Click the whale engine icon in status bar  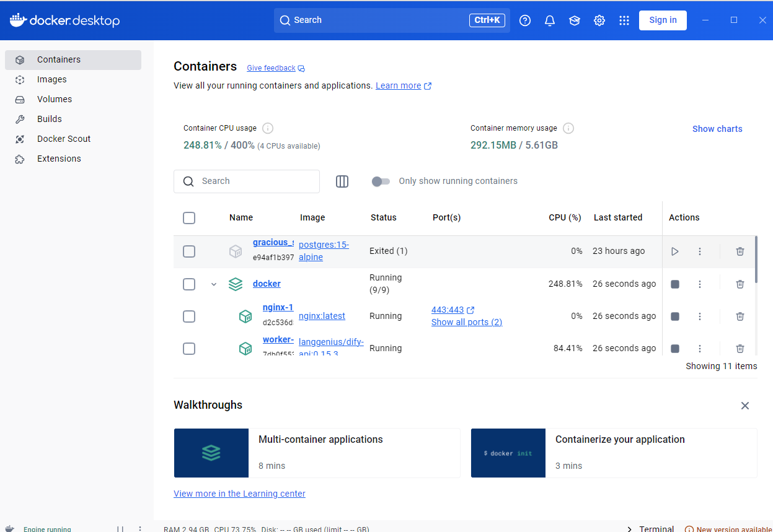[10, 530]
